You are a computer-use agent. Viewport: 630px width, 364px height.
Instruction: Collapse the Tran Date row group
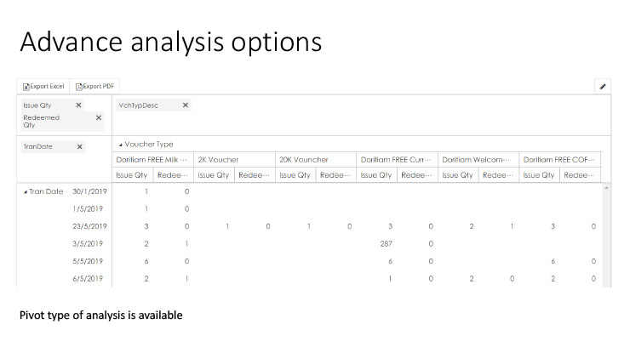(26, 191)
